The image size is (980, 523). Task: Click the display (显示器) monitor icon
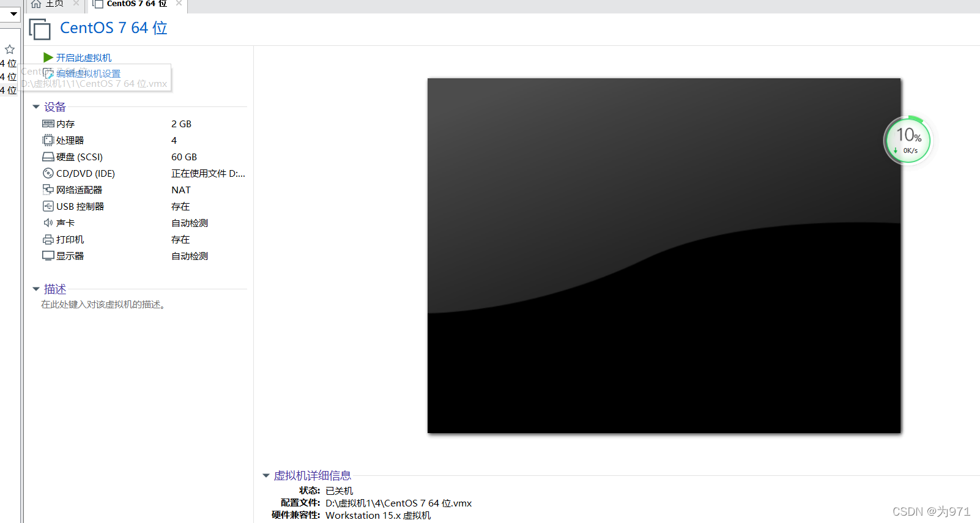48,256
